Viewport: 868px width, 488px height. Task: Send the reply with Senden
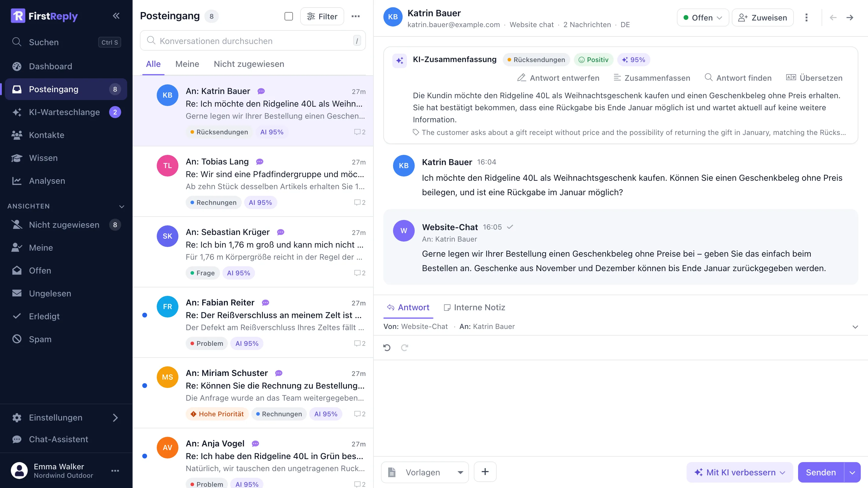[821, 472]
